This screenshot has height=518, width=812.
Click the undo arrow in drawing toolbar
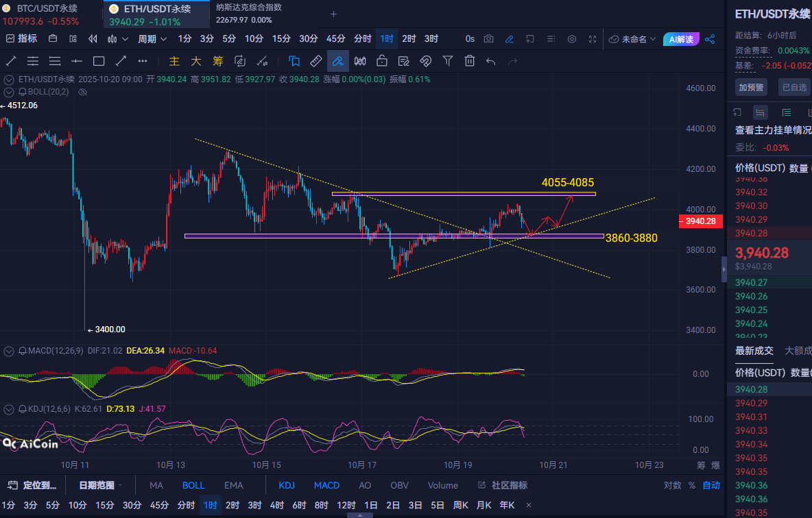[x=491, y=61]
